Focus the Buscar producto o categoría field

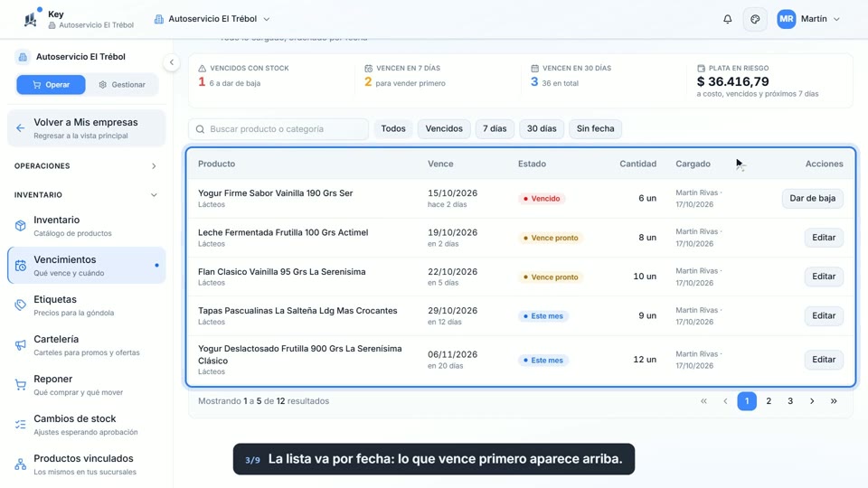(278, 129)
